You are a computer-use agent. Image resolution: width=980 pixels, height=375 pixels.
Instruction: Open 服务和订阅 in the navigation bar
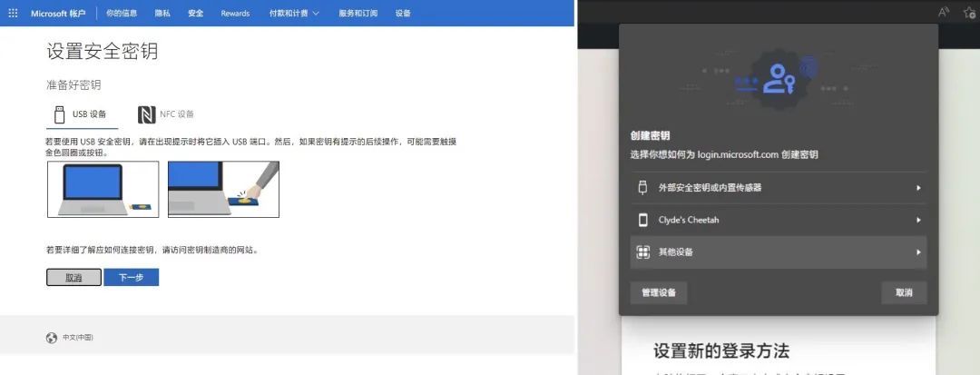point(358,13)
